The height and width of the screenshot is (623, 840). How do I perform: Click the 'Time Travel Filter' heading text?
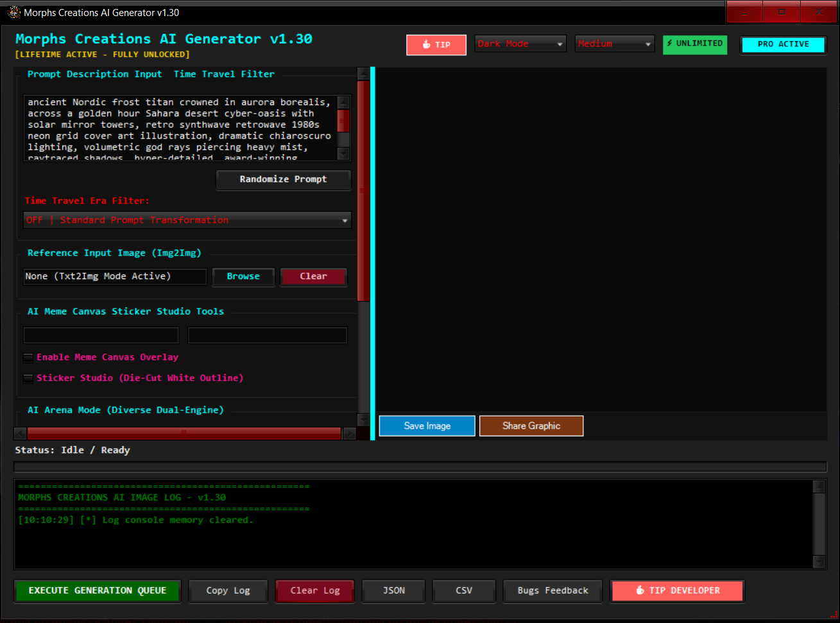224,74
